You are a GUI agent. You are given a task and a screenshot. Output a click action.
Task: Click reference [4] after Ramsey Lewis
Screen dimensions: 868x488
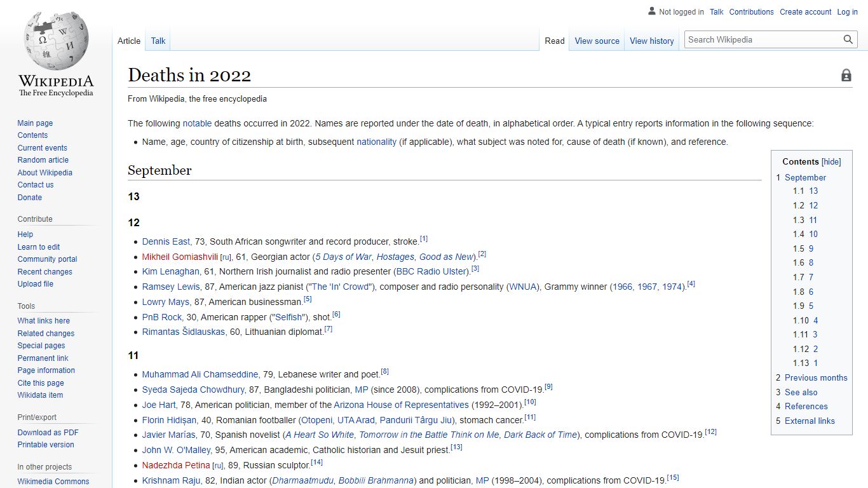coord(691,284)
